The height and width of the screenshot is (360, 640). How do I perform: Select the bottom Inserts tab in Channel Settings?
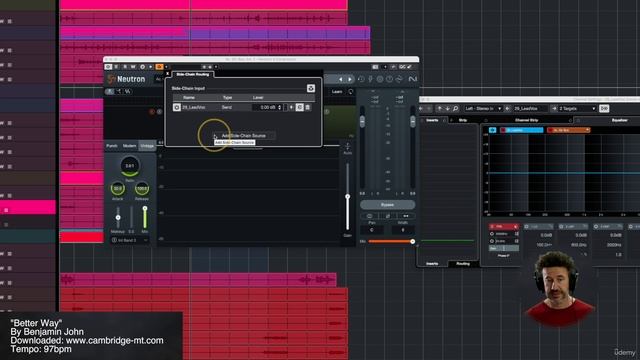click(432, 264)
